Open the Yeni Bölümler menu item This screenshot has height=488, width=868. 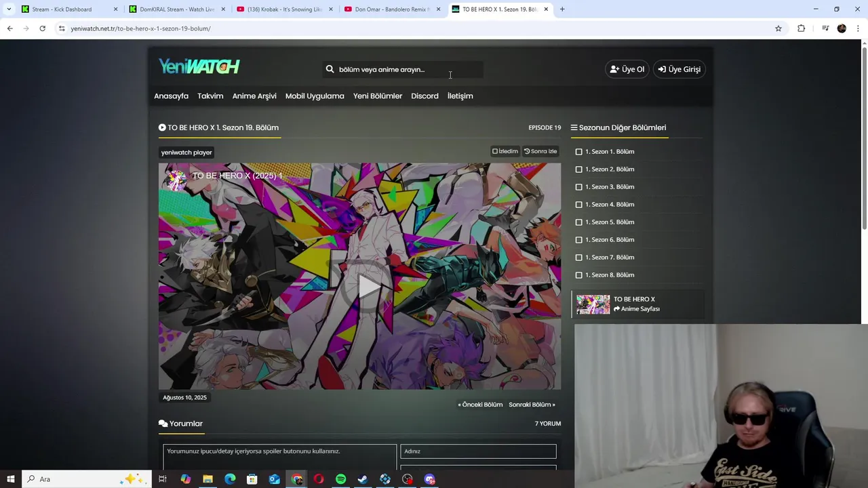click(378, 96)
